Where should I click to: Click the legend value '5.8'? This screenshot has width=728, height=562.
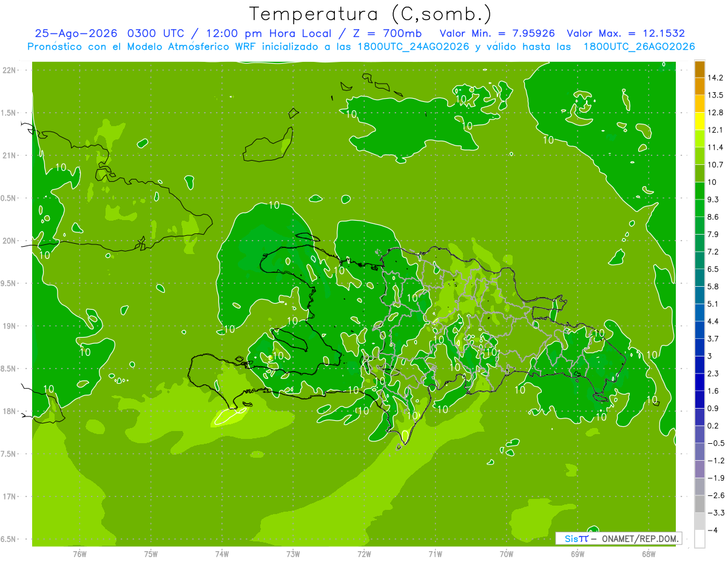(x=713, y=287)
